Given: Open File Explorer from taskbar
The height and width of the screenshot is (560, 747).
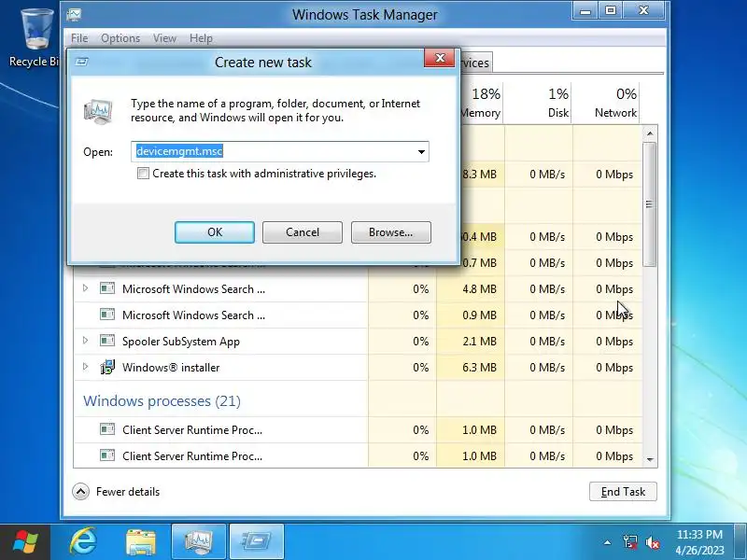Looking at the screenshot, I should point(141,542).
